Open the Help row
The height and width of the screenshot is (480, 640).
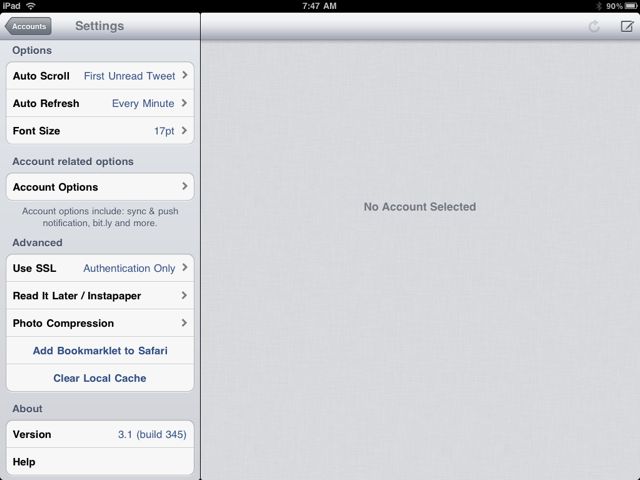pyautogui.click(x=100, y=462)
